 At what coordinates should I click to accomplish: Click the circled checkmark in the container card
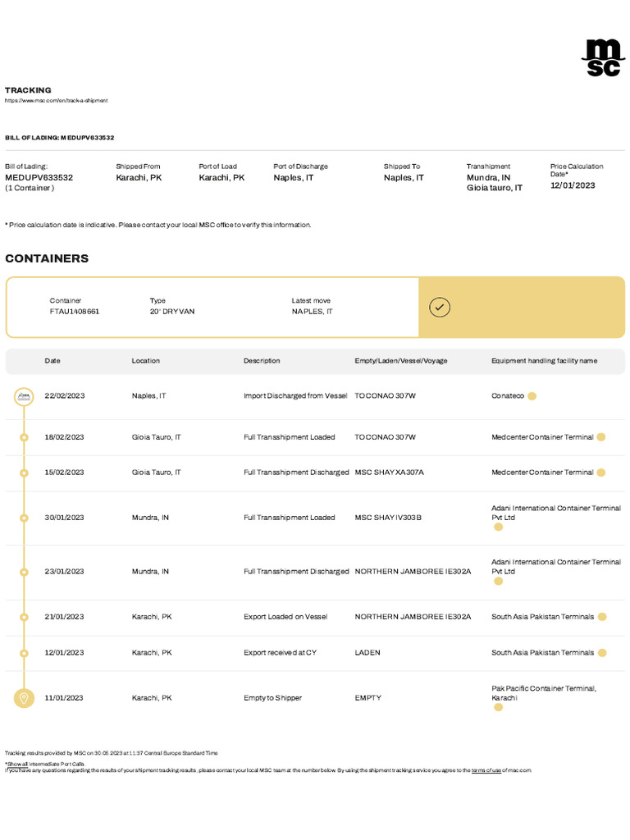point(440,307)
